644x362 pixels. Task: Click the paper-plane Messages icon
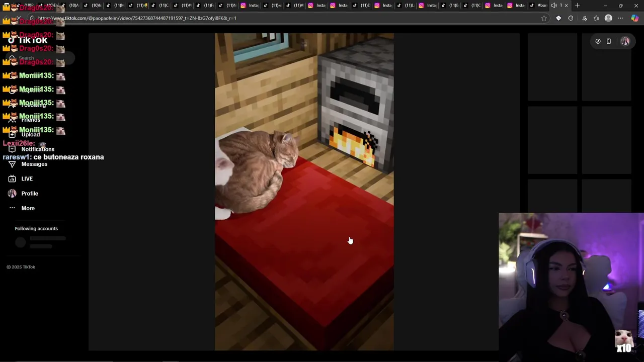tap(12, 164)
